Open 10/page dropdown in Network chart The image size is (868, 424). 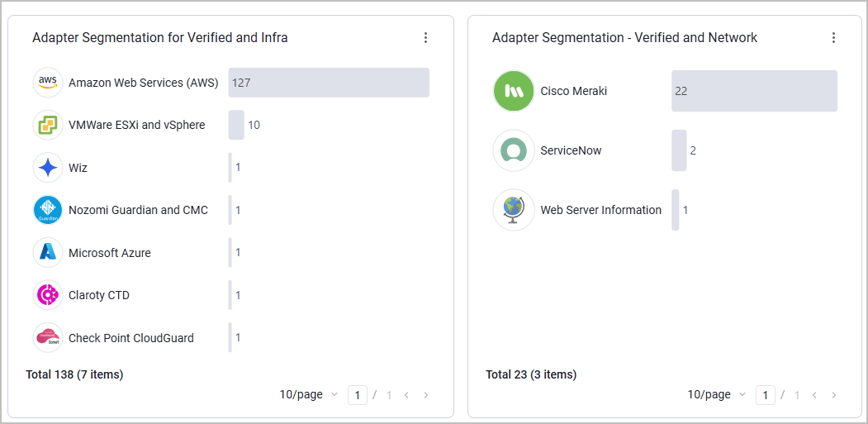pos(716,394)
